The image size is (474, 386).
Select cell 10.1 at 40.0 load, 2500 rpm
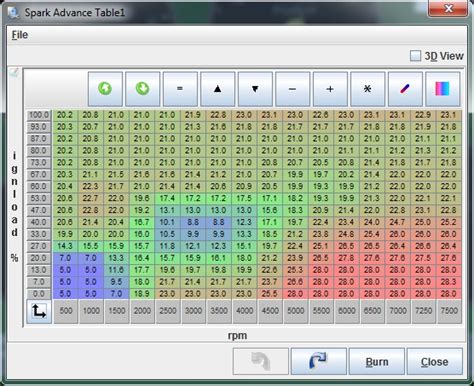[x=167, y=222]
